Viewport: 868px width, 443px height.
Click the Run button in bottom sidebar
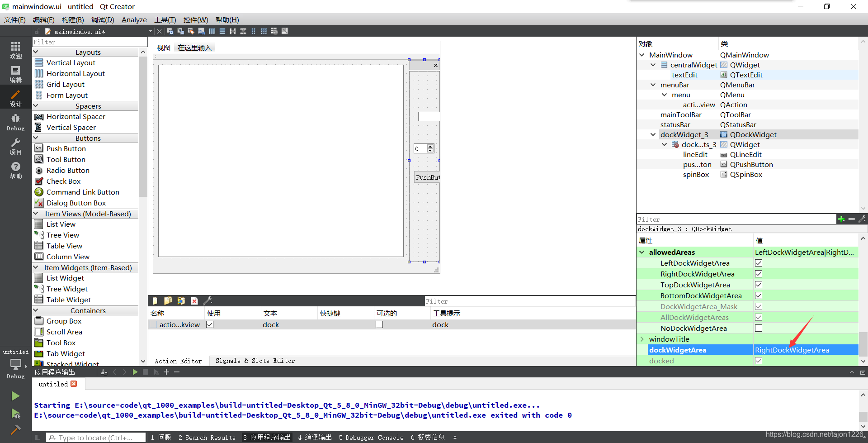[x=15, y=396]
